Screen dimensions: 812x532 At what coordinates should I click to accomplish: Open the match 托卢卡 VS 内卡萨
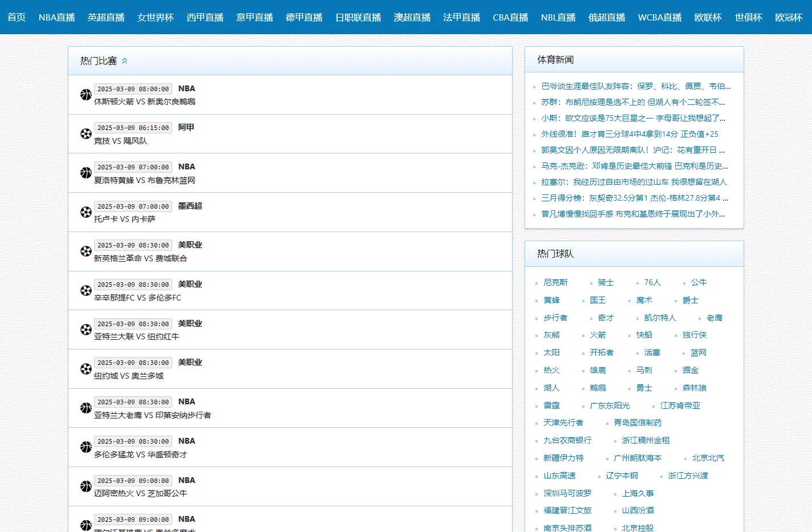[125, 219]
